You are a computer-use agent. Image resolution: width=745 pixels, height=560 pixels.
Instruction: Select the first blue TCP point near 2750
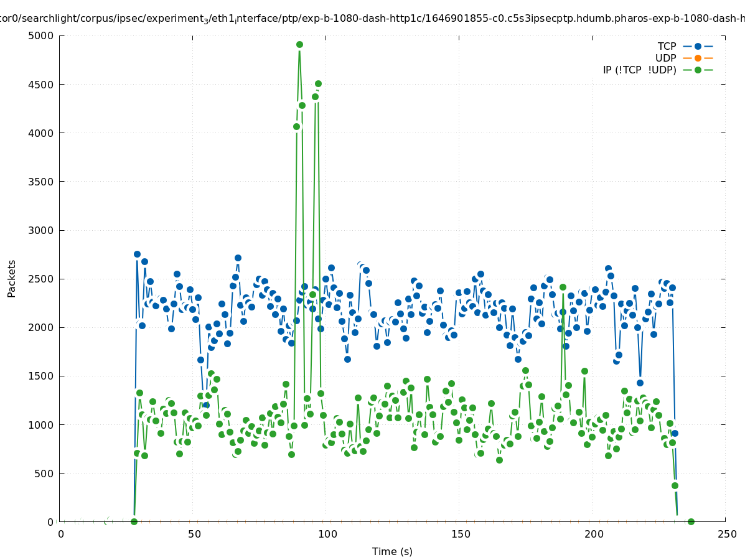pos(137,254)
